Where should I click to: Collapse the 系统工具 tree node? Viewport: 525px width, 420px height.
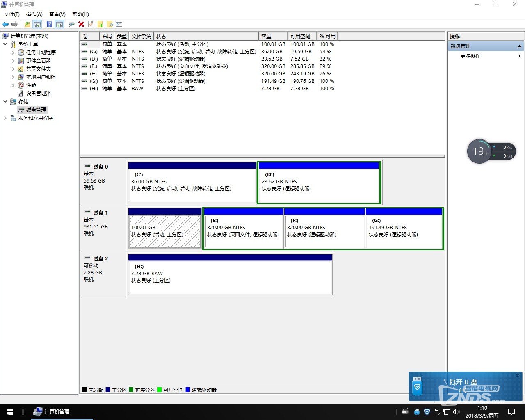(5, 44)
